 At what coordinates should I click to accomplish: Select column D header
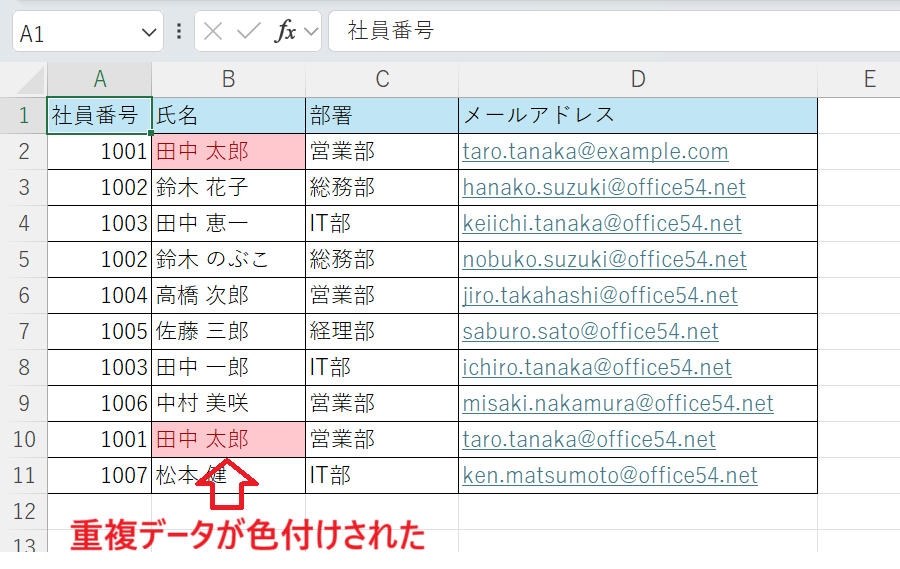638,79
